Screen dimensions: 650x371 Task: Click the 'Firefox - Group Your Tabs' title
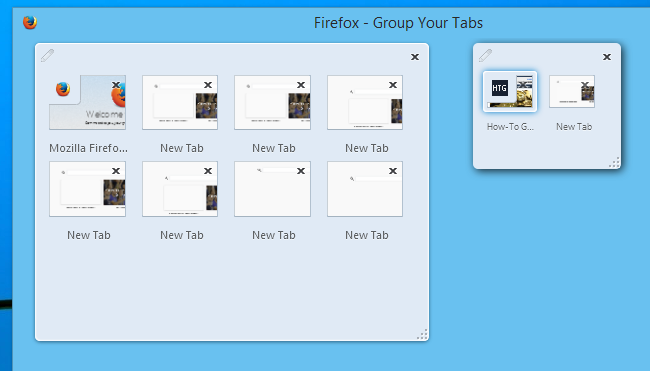point(398,23)
